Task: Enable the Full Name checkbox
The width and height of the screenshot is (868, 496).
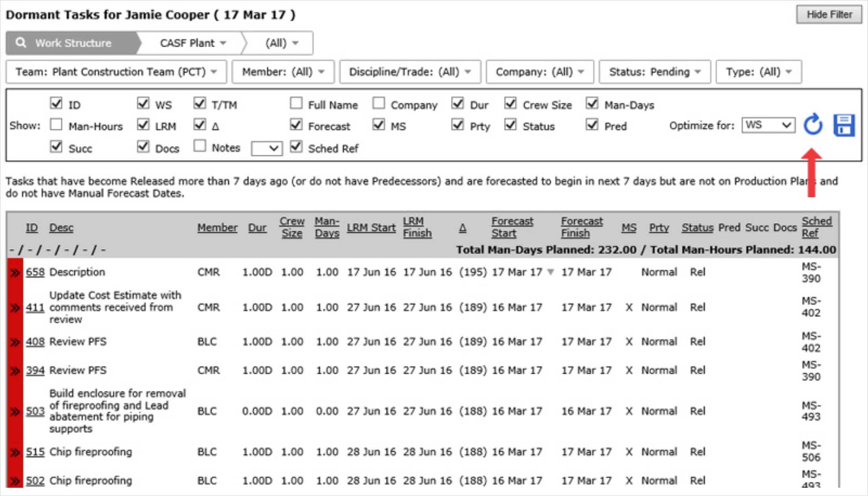Action: coord(296,103)
